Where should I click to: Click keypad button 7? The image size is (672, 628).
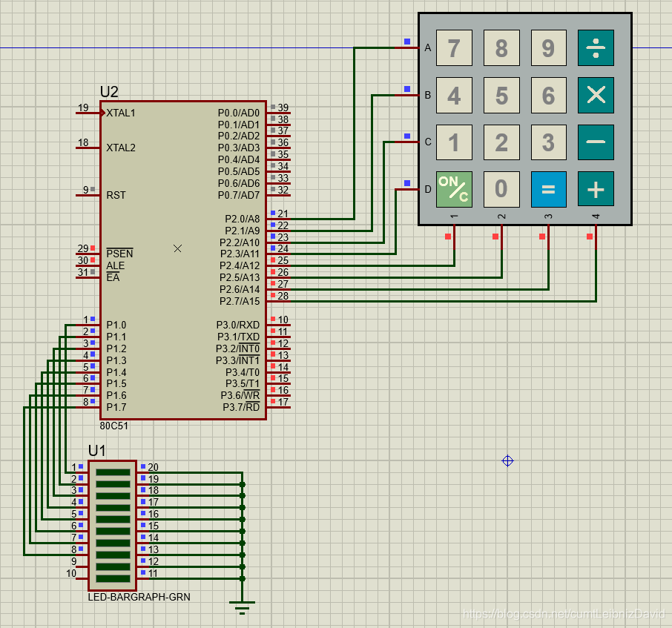[454, 48]
